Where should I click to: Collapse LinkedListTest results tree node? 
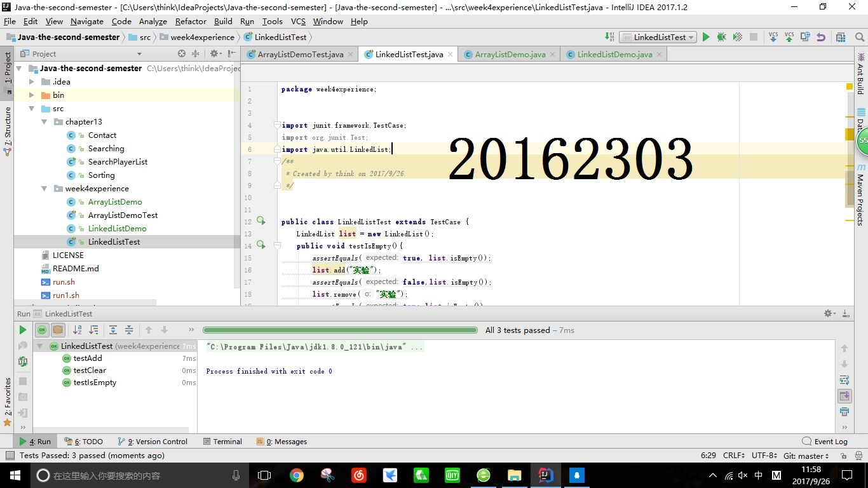pyautogui.click(x=40, y=346)
